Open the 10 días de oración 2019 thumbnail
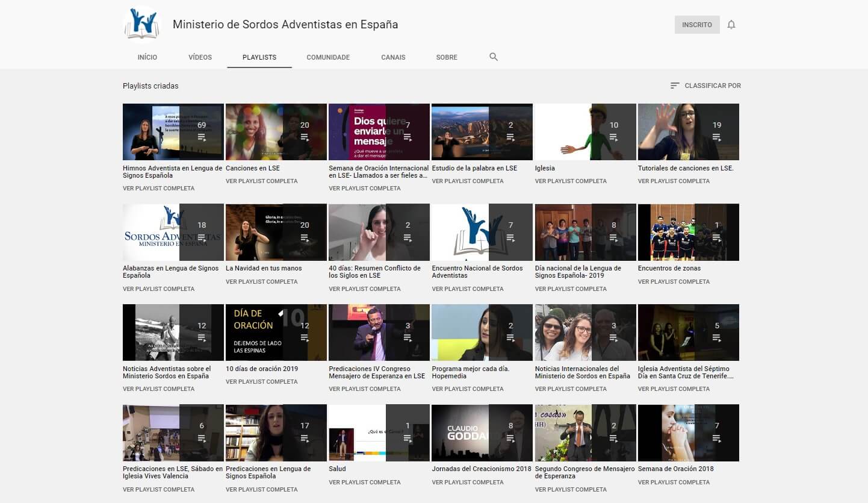This screenshot has width=868, height=503. [276, 333]
